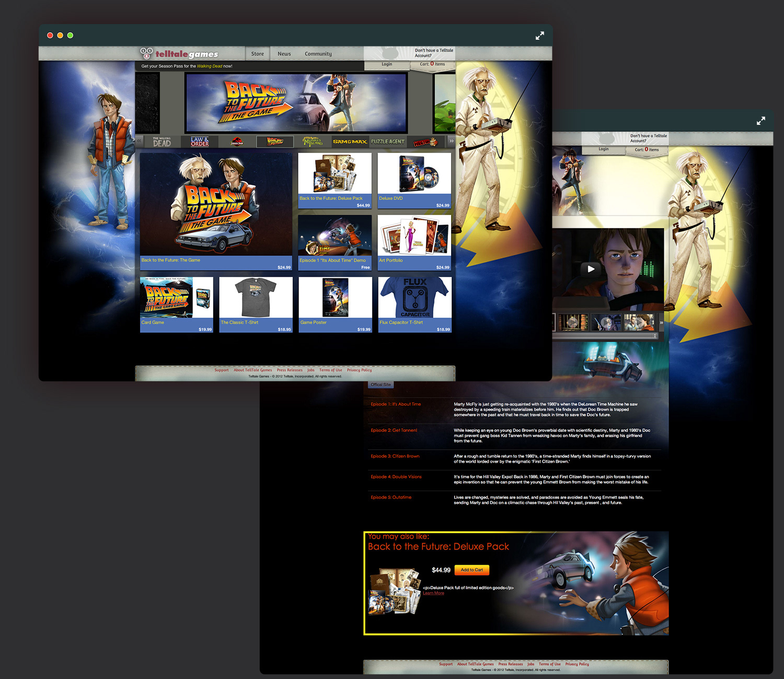
Task: Click Terms of Use in front window footer
Action: (331, 370)
